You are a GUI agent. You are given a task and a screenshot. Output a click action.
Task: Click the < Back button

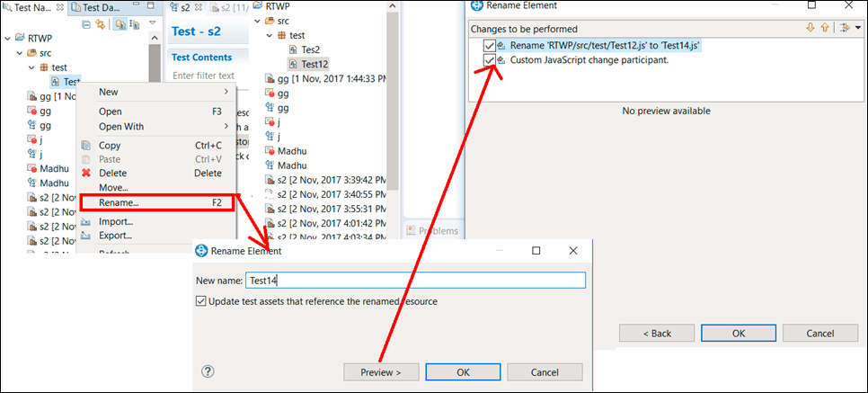click(657, 333)
